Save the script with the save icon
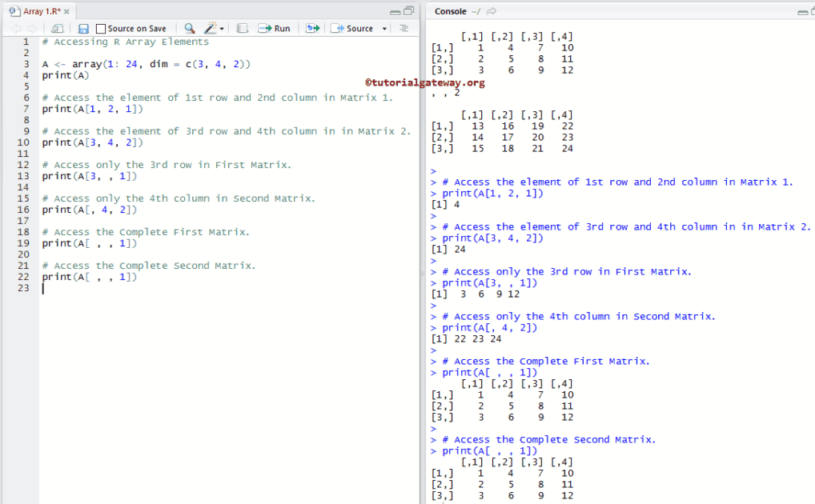This screenshot has height=504, width=815. pos(83,27)
